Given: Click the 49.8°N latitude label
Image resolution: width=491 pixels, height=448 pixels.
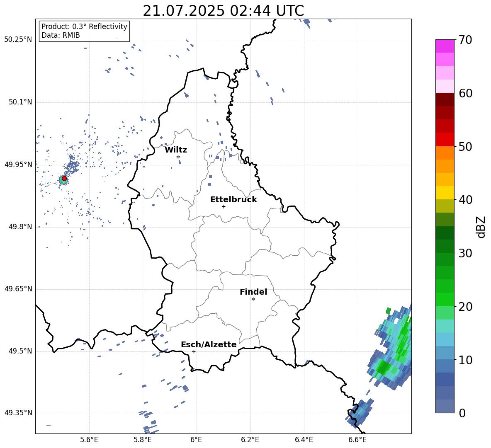Looking at the screenshot, I should (x=20, y=227).
